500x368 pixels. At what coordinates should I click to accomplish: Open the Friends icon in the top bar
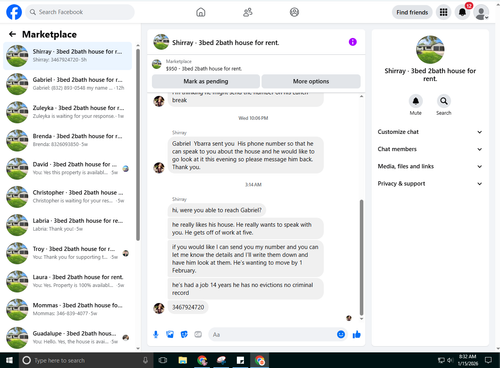[248, 12]
